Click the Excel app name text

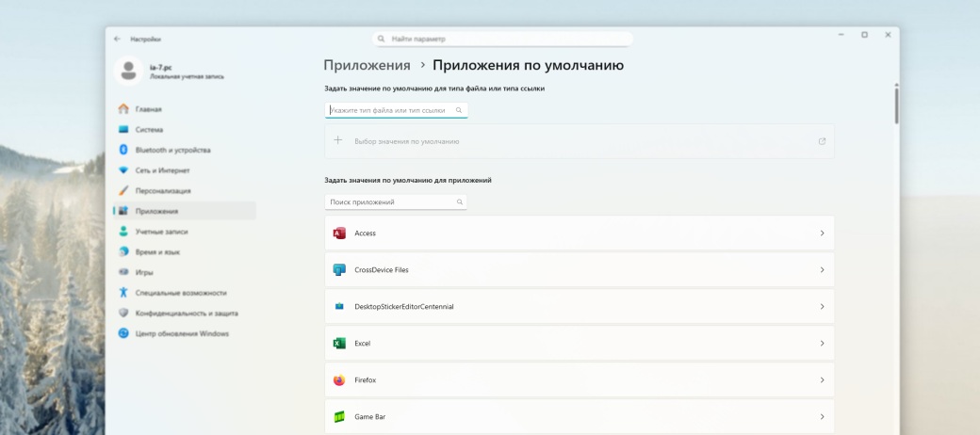(363, 344)
